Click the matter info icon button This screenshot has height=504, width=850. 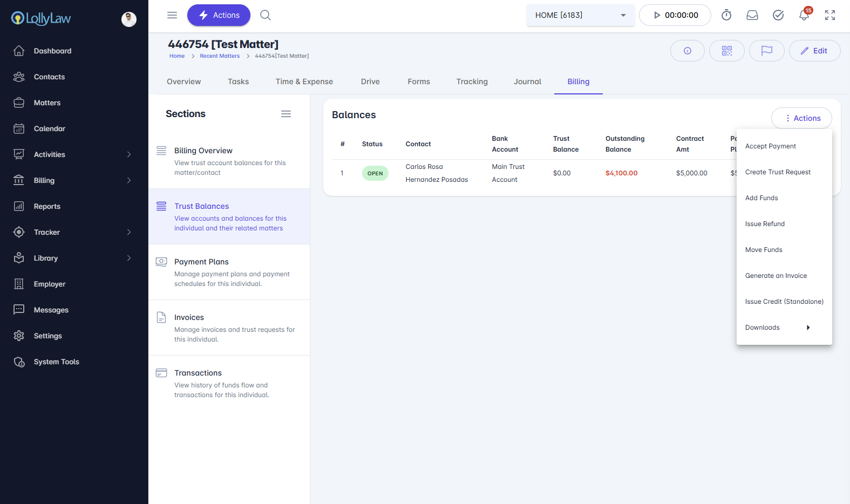coord(688,51)
